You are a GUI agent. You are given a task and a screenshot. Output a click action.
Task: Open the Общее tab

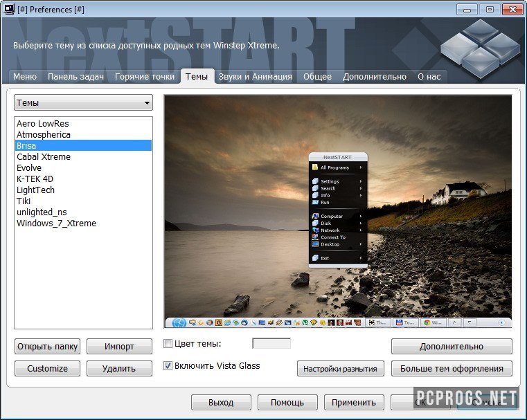(317, 77)
